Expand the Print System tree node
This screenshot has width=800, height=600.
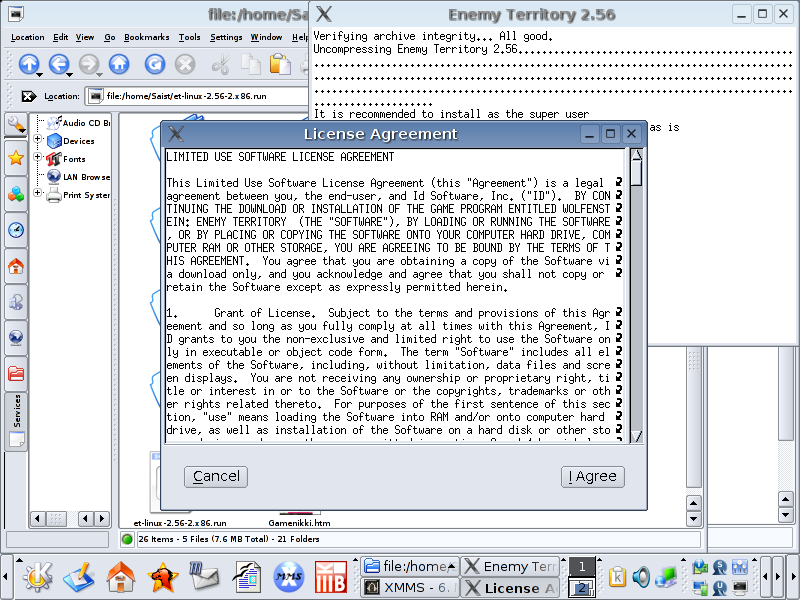pos(38,195)
